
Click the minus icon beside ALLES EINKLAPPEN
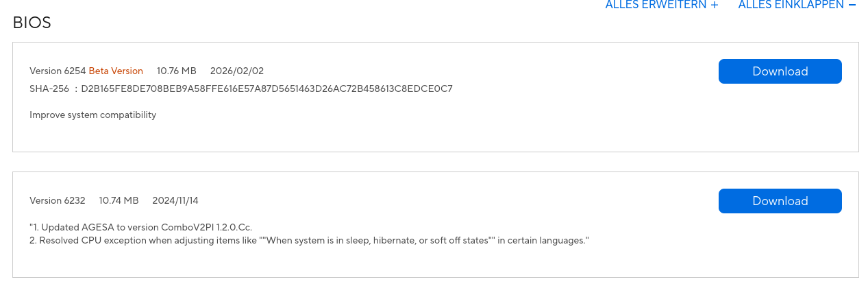point(852,5)
